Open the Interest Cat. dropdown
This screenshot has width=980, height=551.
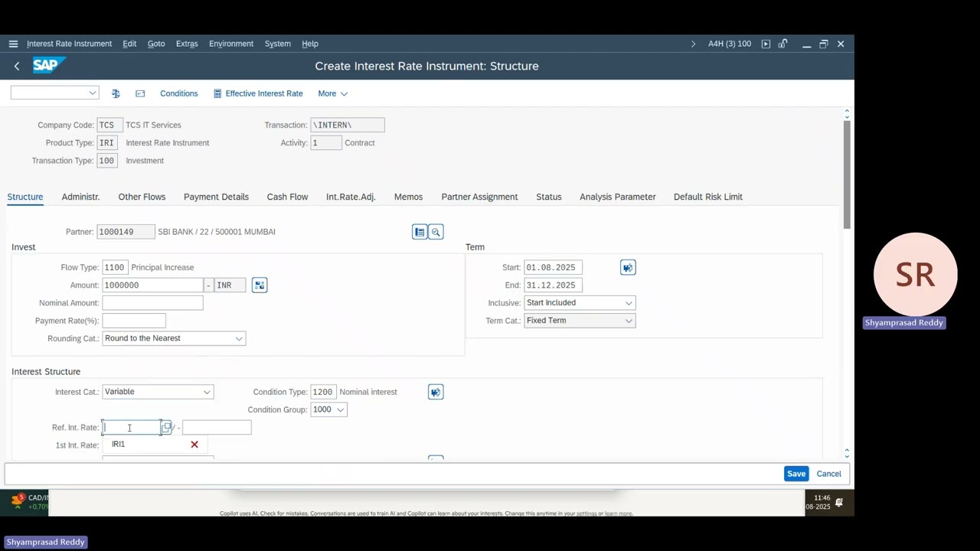coord(207,392)
